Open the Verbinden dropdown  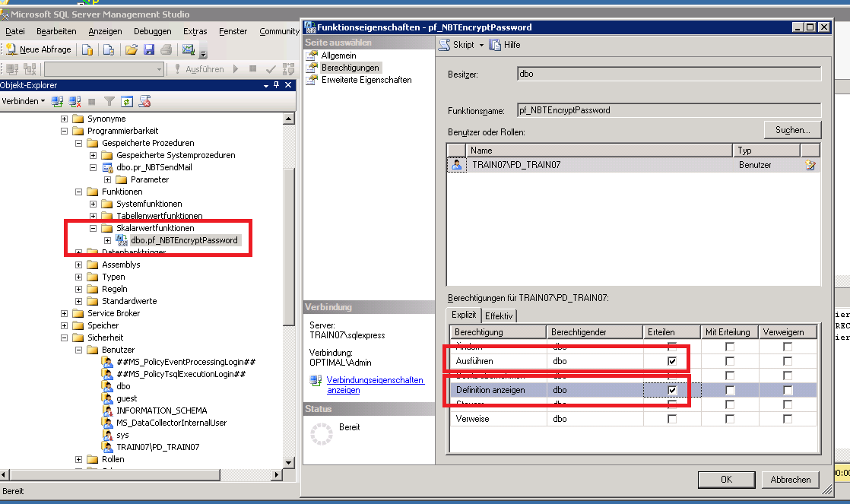point(23,101)
